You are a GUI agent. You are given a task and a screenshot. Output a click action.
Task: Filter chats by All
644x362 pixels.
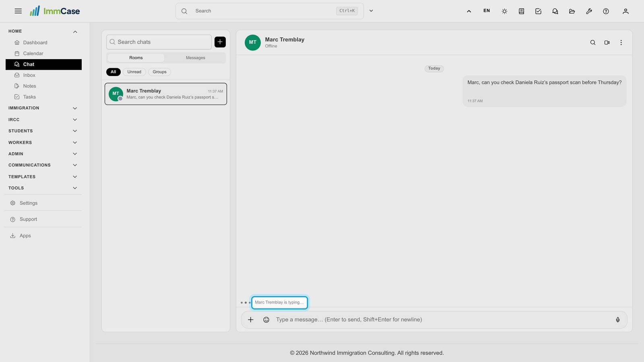114,72
